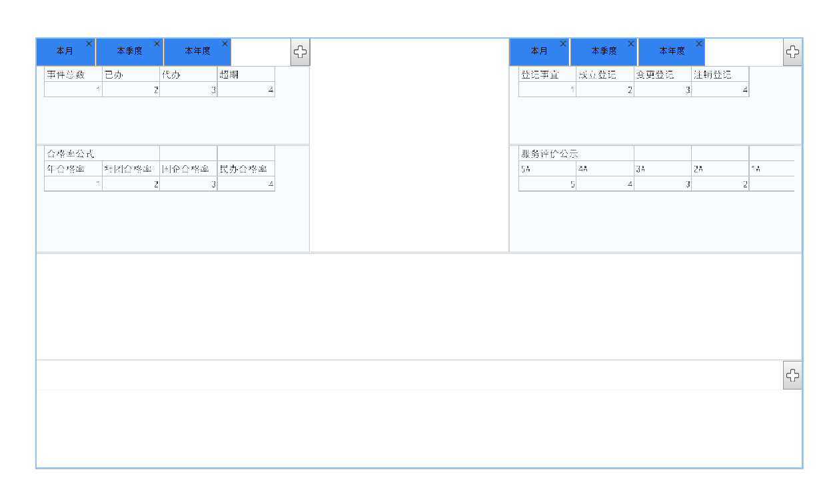This screenshot has height=504, width=833.
Task: Open the 本月 tab above 登记事宜 table
Action: pyautogui.click(x=539, y=51)
